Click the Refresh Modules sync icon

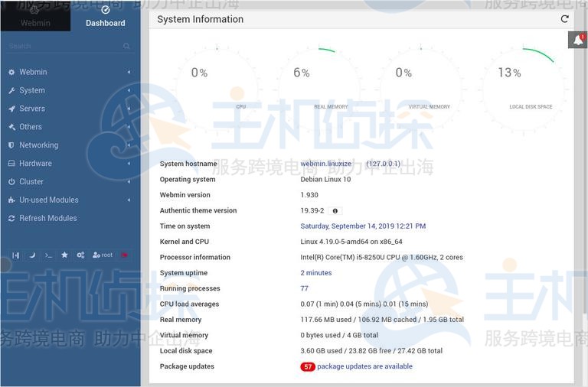pyautogui.click(x=11, y=218)
